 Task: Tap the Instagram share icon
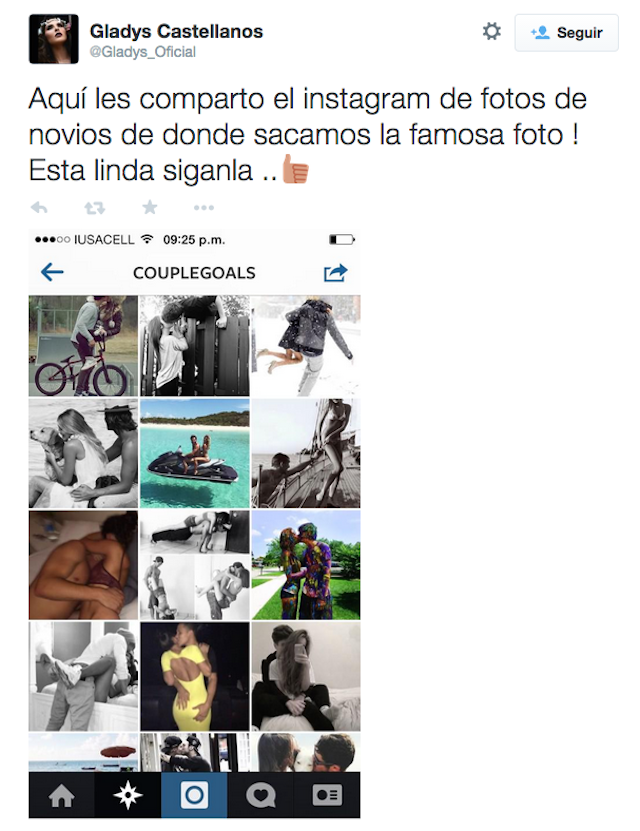click(x=335, y=272)
